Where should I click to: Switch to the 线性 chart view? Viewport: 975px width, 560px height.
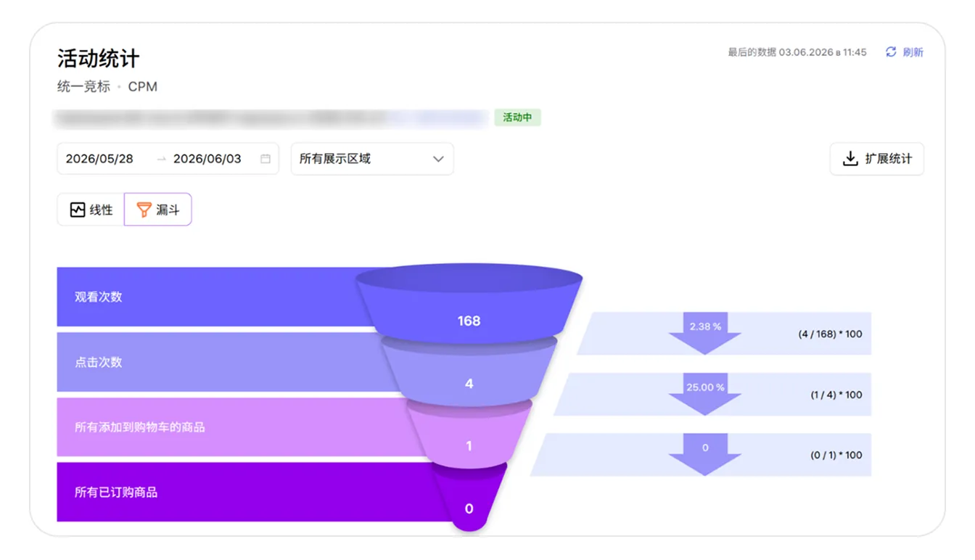coord(91,210)
